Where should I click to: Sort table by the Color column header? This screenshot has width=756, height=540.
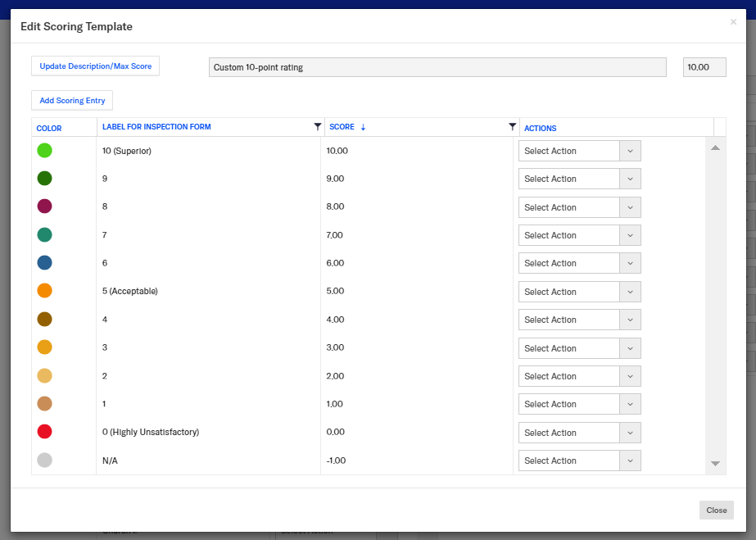pyautogui.click(x=49, y=129)
